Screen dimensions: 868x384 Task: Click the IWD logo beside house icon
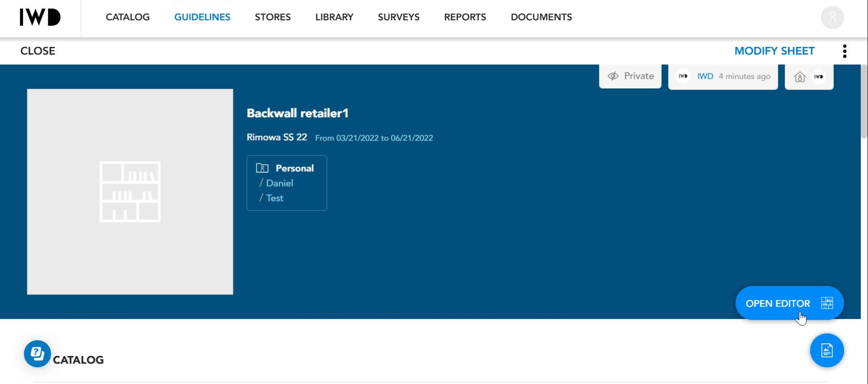(819, 77)
